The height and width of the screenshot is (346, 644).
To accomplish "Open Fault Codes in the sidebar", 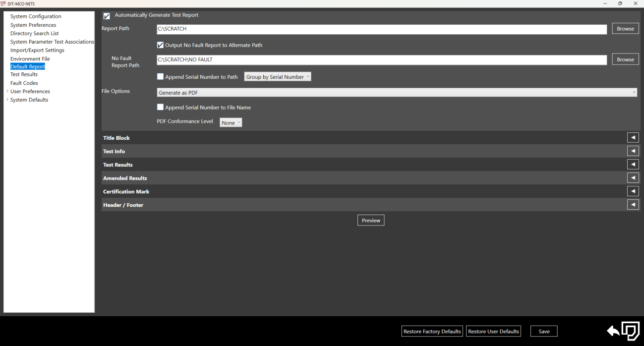I will tap(24, 83).
